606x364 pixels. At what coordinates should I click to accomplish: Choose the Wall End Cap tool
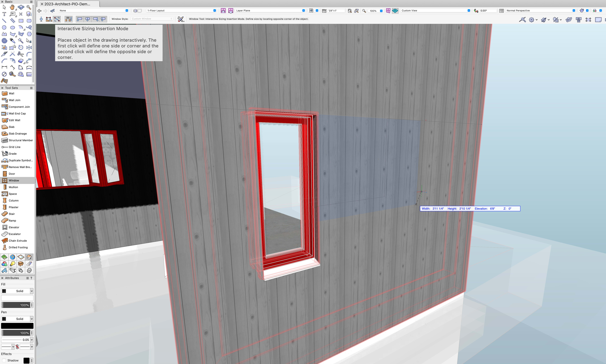tap(17, 114)
